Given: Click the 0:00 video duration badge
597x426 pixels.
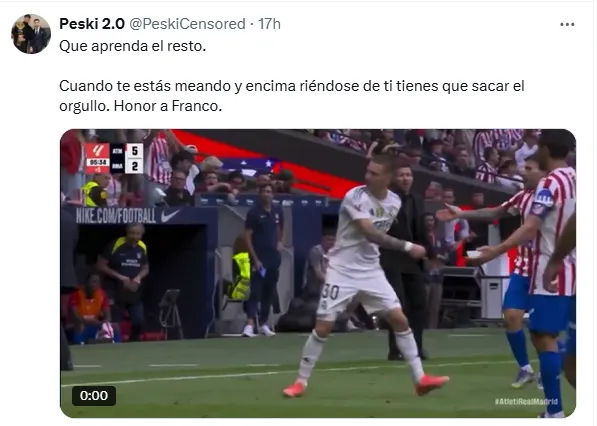Looking at the screenshot, I should (x=94, y=396).
